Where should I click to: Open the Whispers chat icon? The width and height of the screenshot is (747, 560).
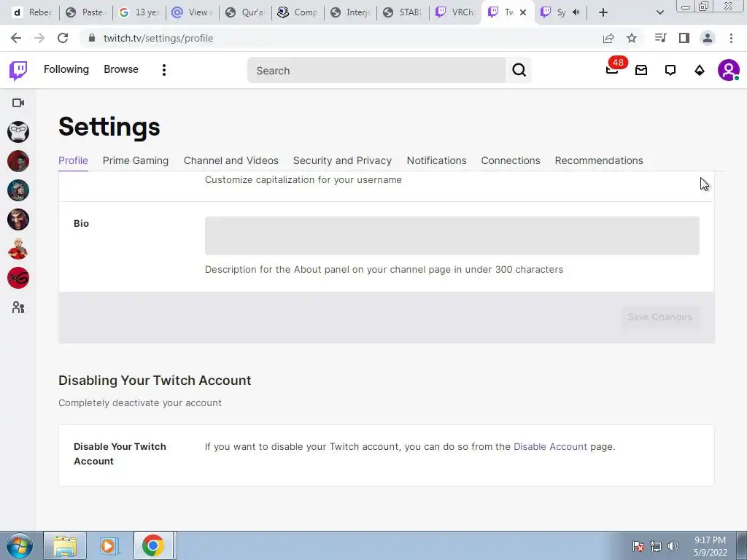coord(670,70)
